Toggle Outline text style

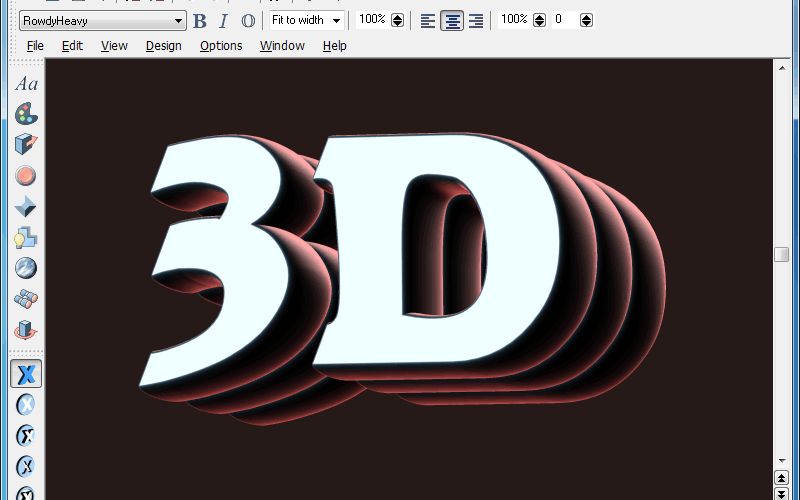[x=248, y=20]
